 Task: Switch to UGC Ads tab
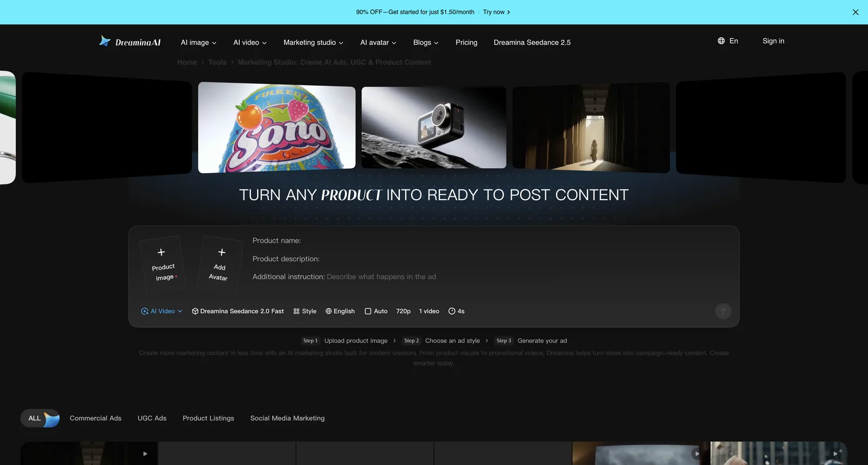(152, 418)
